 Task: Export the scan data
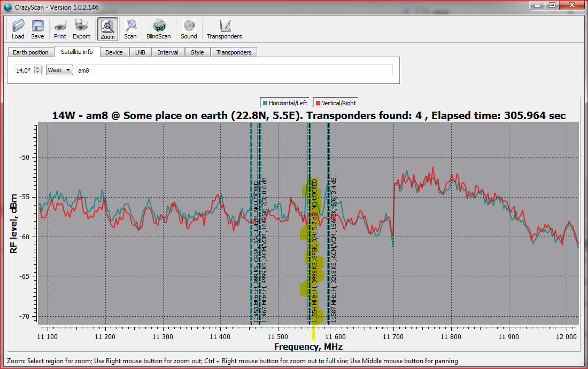(81, 29)
